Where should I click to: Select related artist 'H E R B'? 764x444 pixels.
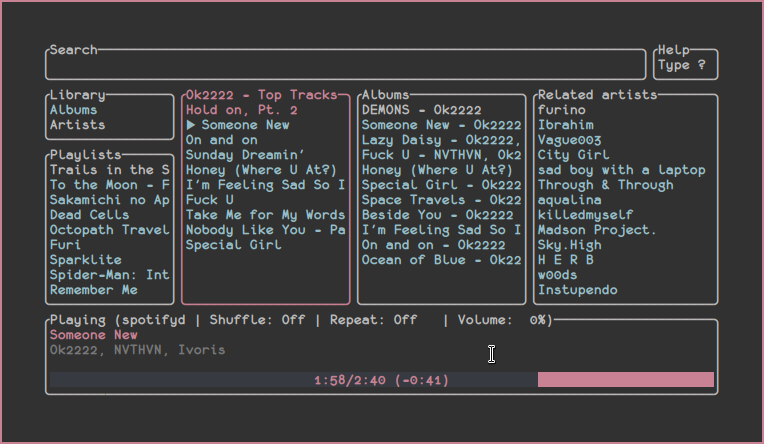coord(566,260)
